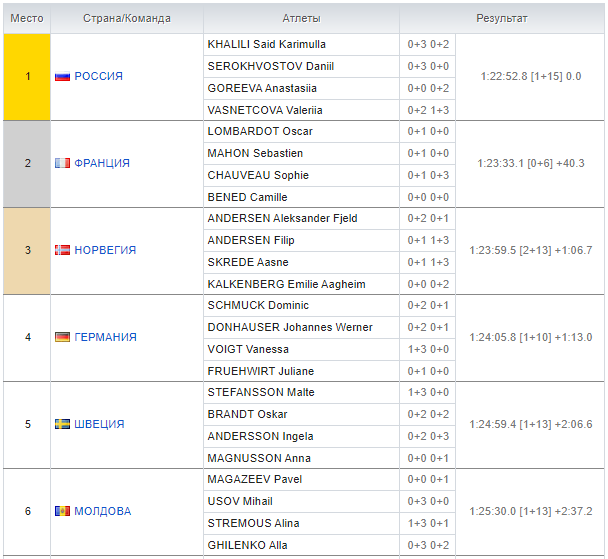This screenshot has width=608, height=559.
Task: Click the German flag icon
Action: (62, 338)
